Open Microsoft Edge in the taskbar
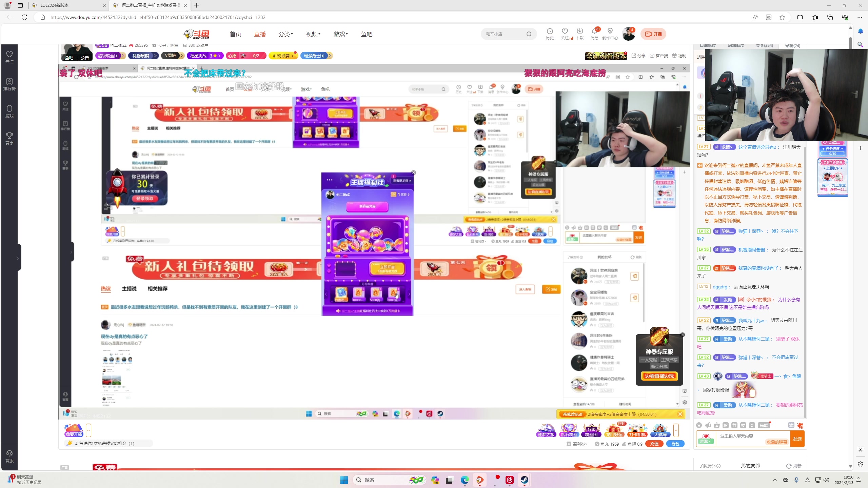Screen dimensions: 868x488 tap(465, 480)
